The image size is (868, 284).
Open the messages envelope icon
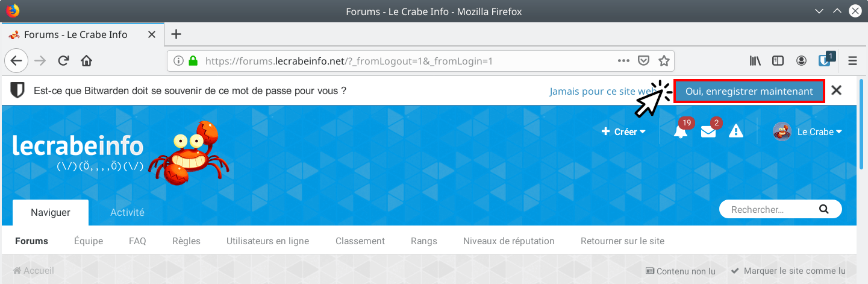click(x=708, y=131)
